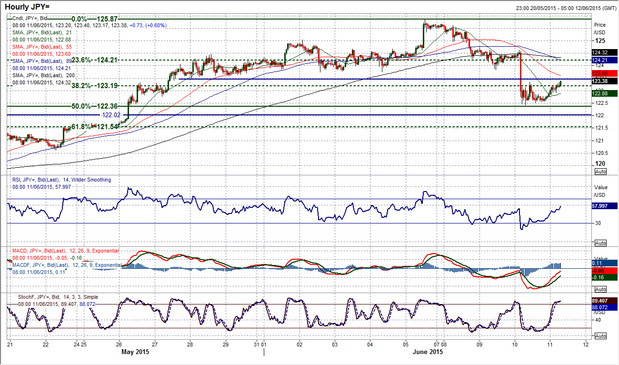Select the black 124.32 price axis tag
This screenshot has width=619, height=365.
(604, 52)
